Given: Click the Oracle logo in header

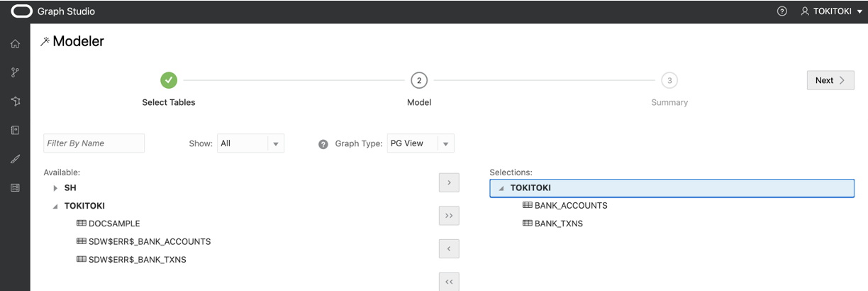Looking at the screenshot, I should (x=21, y=11).
